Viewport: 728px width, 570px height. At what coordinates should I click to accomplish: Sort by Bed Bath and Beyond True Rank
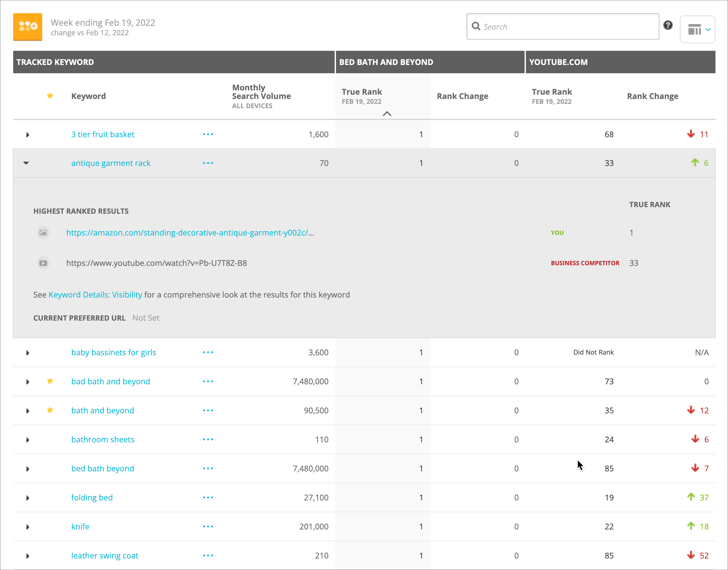pos(362,92)
